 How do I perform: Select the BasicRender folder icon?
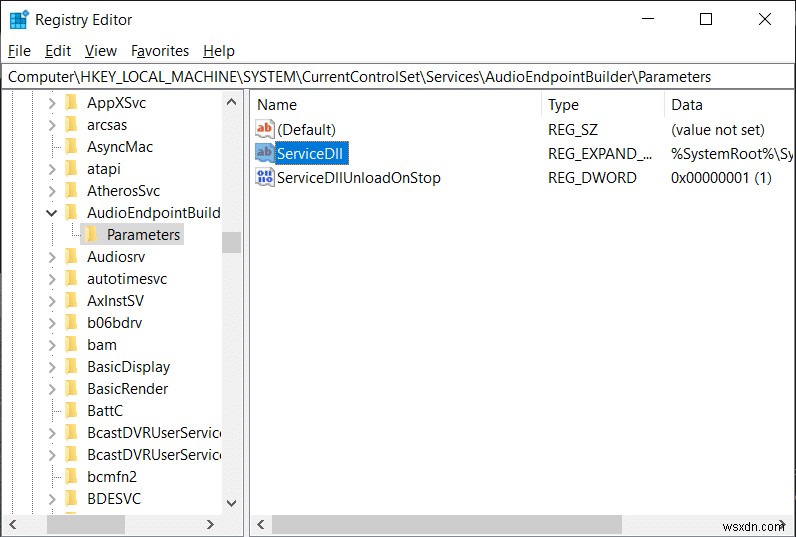pos(72,388)
